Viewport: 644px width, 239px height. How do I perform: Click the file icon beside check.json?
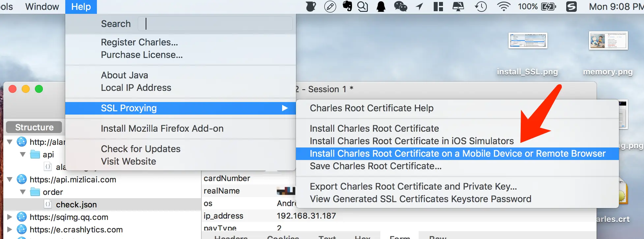click(48, 204)
